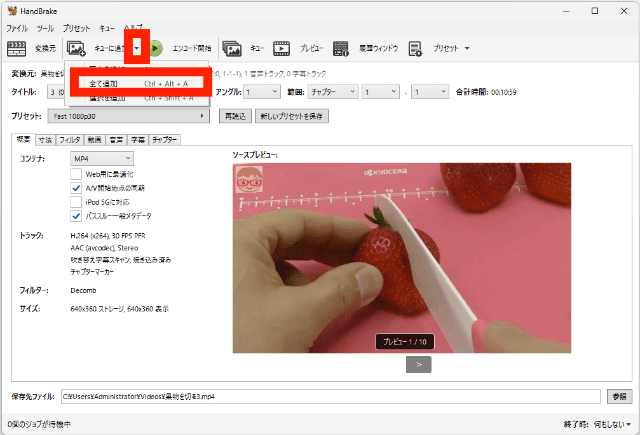Screen dimensions: 640x435
Task: Click the jobs waiting status text
Action: pos(39,425)
